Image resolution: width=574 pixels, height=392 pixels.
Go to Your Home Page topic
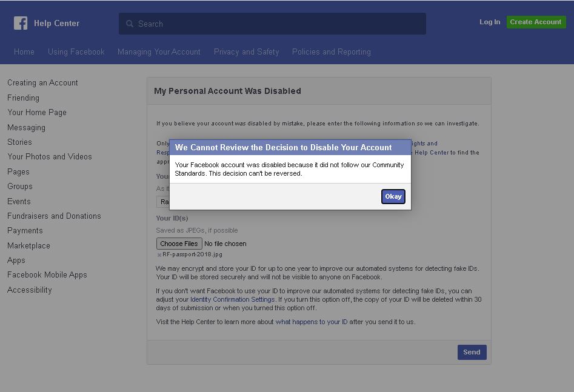[x=37, y=112]
